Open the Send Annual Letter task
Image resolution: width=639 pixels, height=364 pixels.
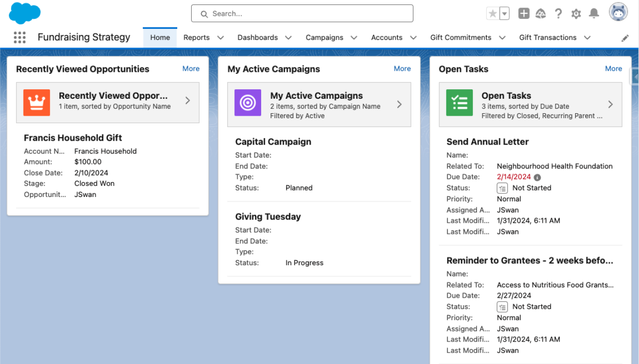pos(488,142)
